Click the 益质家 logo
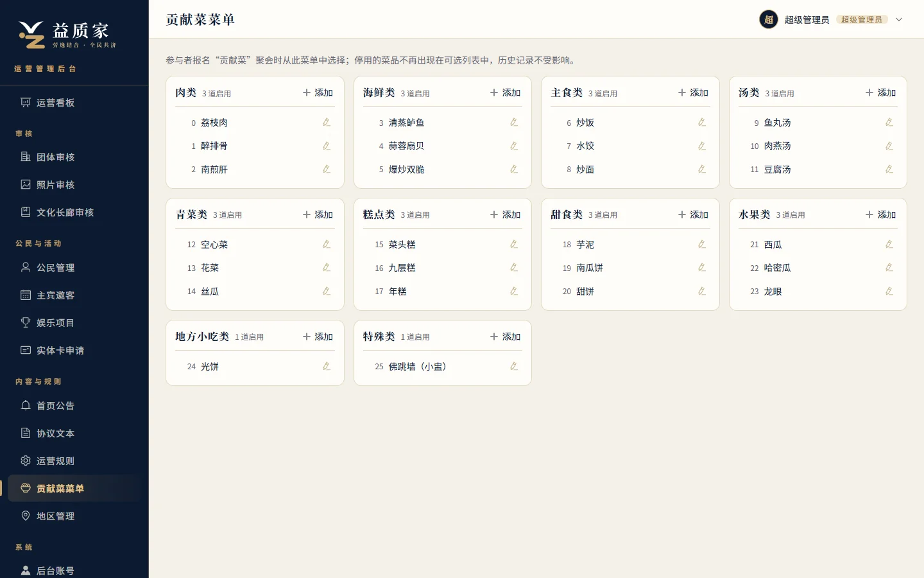Screen dimensions: 924x578 tap(67, 35)
